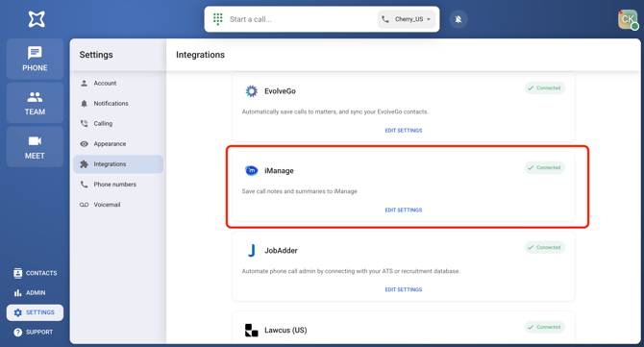Image resolution: width=644 pixels, height=347 pixels.
Task: Go to Phone numbers settings
Action: (118, 185)
